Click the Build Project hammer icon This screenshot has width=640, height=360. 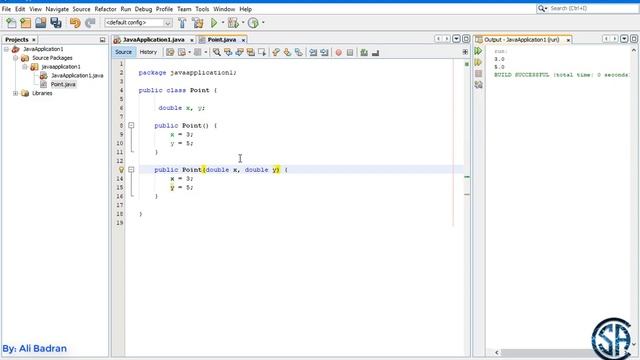coord(182,23)
